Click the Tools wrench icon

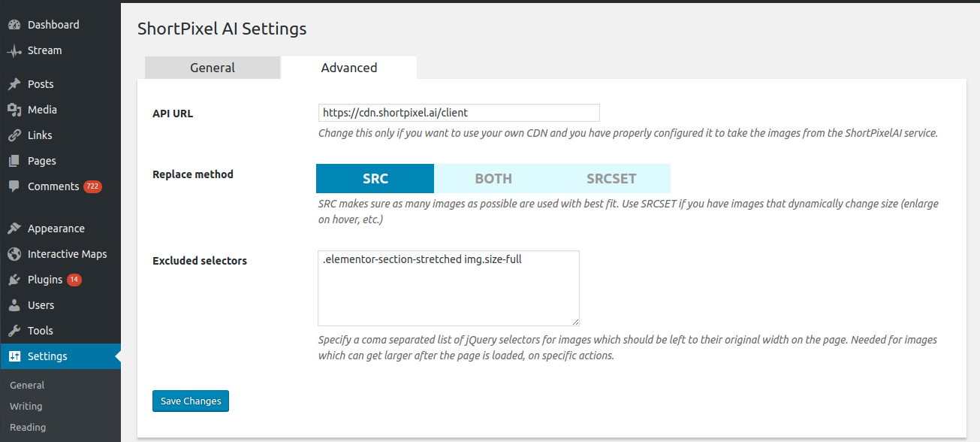click(14, 331)
